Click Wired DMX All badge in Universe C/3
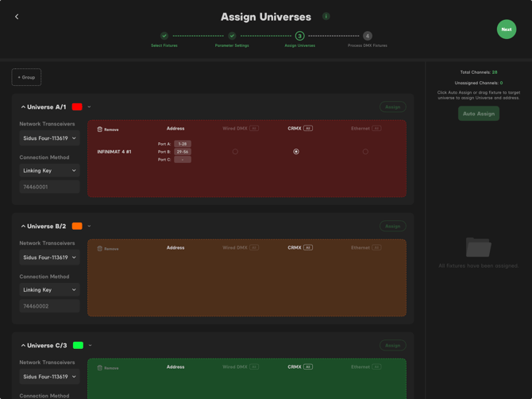This screenshot has height=399, width=532. [254, 366]
